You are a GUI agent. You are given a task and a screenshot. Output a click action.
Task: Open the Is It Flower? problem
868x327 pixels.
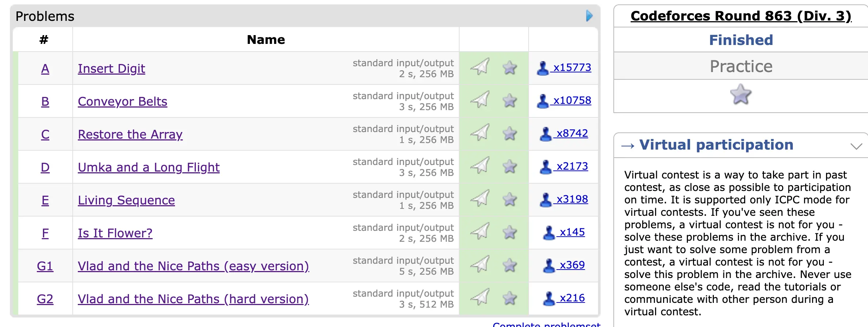(x=115, y=233)
